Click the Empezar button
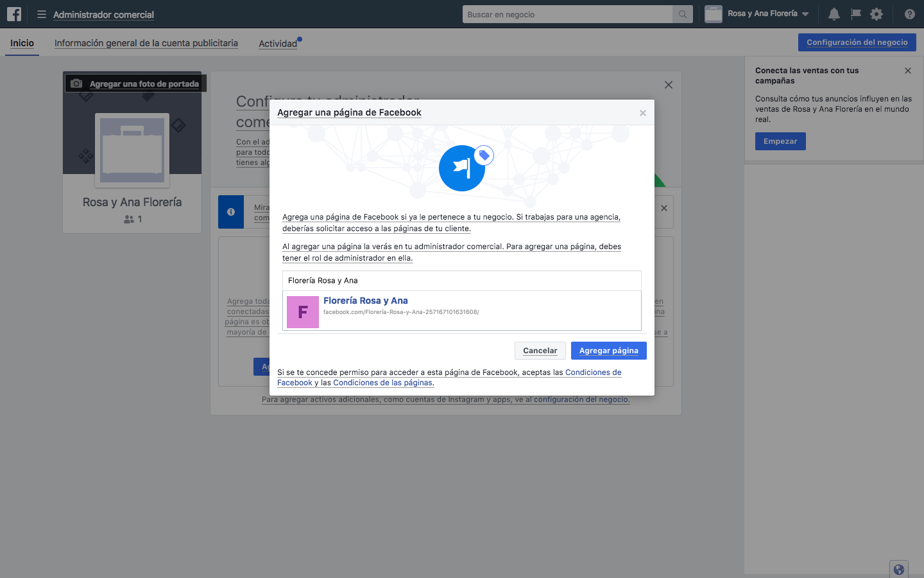924x578 pixels. click(780, 141)
